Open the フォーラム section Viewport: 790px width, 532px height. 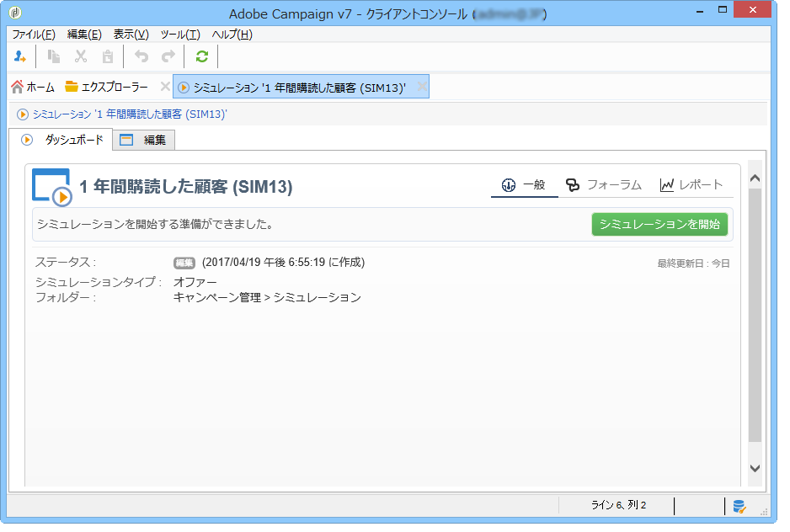coord(604,185)
